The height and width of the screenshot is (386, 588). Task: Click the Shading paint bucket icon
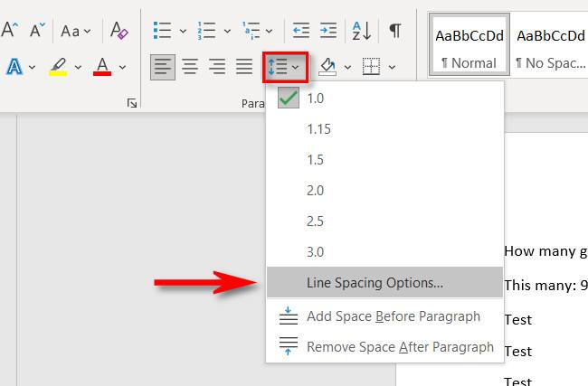point(328,66)
